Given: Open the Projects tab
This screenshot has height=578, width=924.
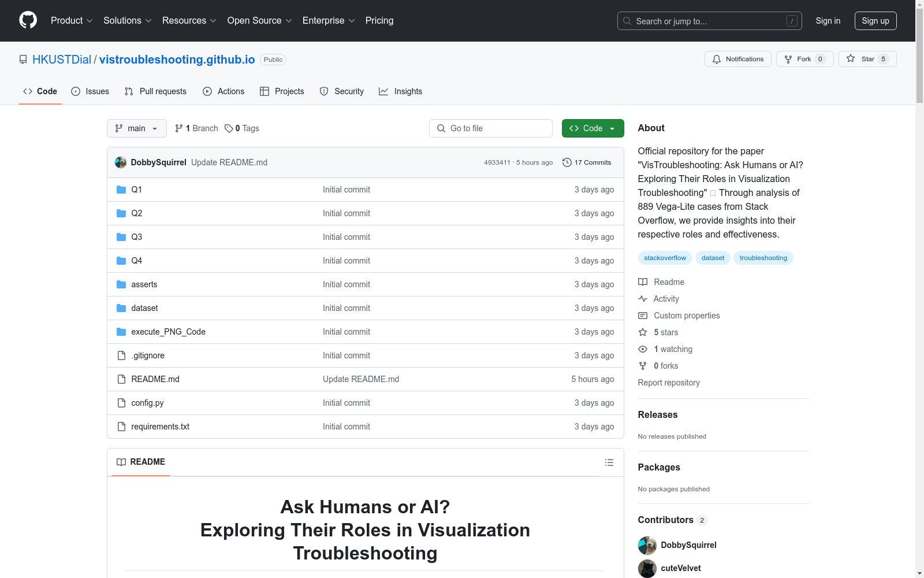Looking at the screenshot, I should 282,91.
